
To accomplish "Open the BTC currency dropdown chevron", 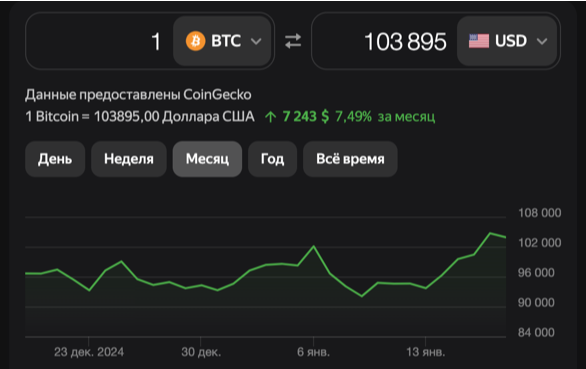I will [256, 41].
